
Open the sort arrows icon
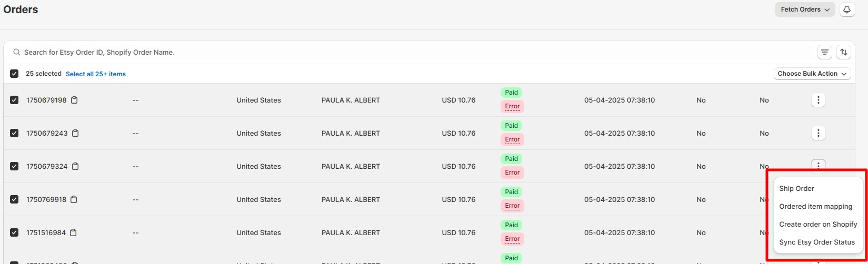844,52
